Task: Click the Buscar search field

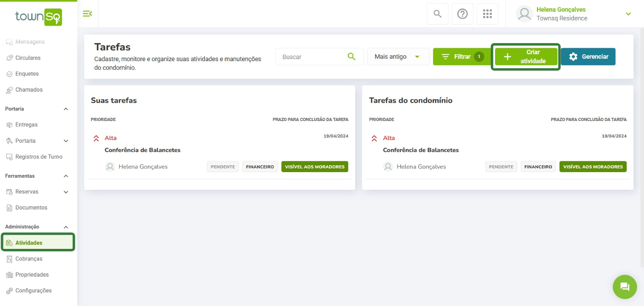Action: coord(319,57)
